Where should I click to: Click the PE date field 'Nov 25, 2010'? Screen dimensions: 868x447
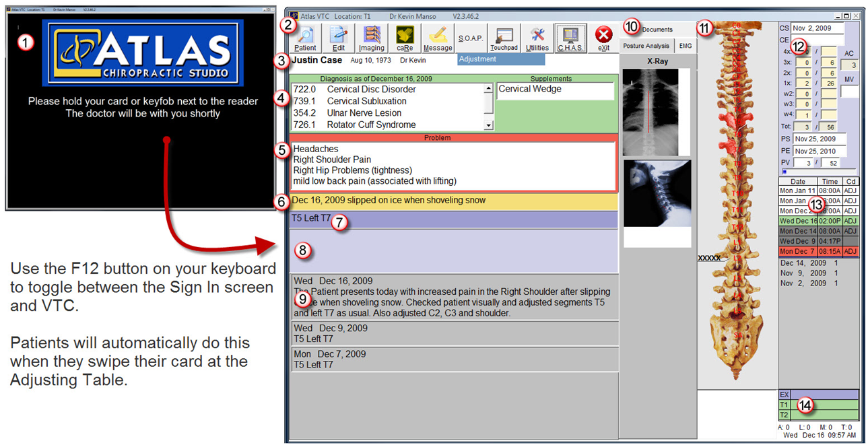coord(819,151)
